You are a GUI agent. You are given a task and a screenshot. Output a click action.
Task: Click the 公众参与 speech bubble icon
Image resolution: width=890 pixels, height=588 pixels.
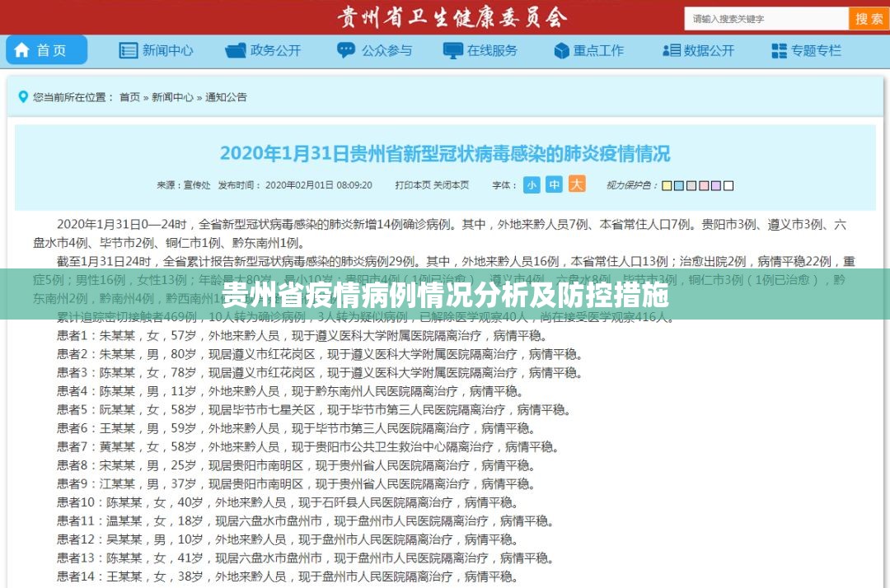[346, 50]
